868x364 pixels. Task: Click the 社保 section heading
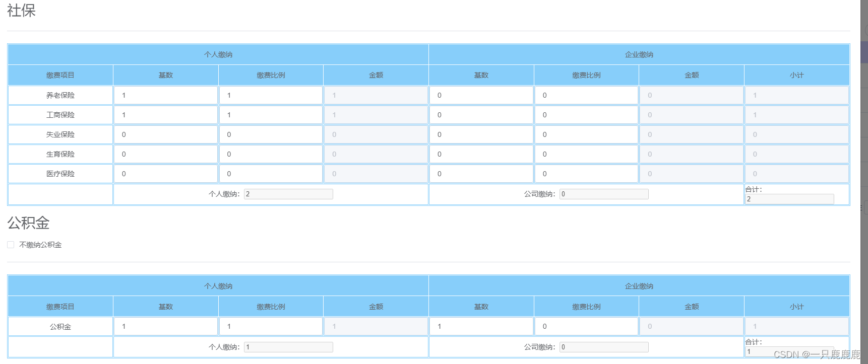21,11
